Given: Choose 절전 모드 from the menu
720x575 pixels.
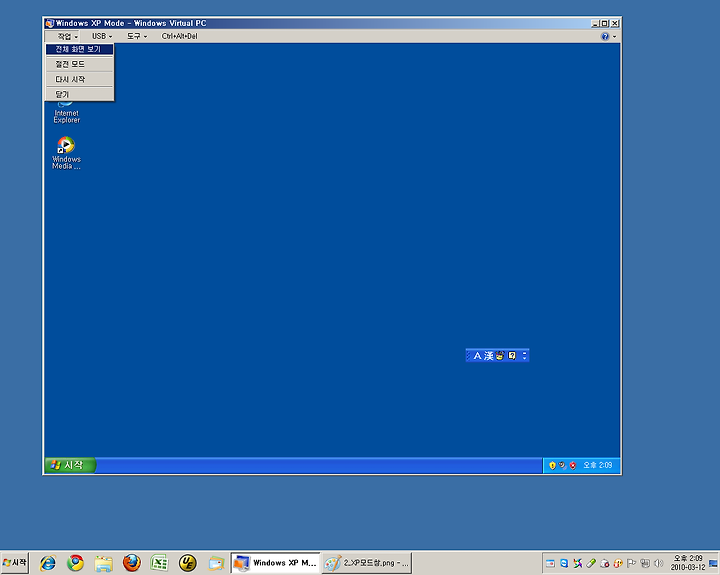Looking at the screenshot, I should 79,64.
